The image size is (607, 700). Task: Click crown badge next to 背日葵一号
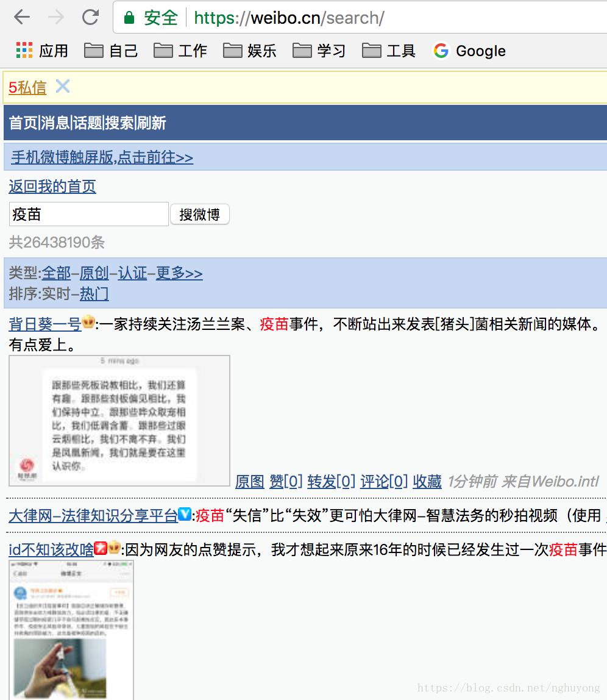point(88,321)
